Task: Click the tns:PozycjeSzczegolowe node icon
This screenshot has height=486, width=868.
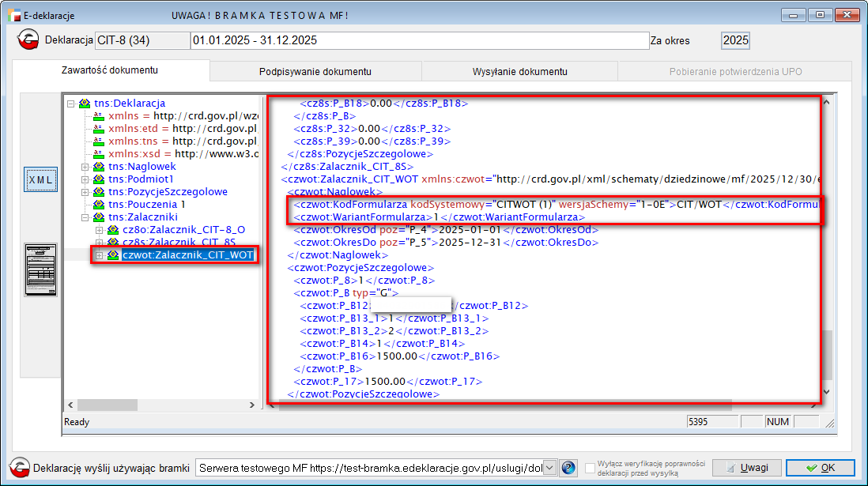Action: point(99,192)
